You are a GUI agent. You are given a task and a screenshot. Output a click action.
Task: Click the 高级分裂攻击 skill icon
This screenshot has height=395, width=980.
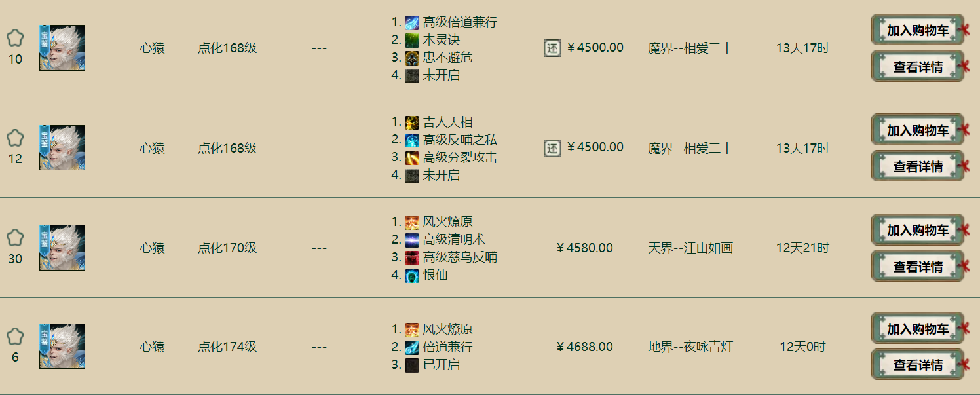[x=411, y=158]
